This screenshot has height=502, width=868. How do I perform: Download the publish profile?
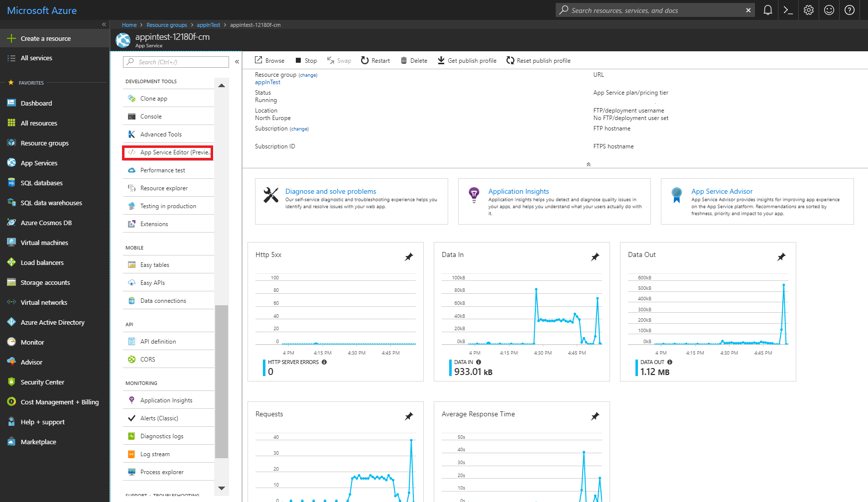467,60
